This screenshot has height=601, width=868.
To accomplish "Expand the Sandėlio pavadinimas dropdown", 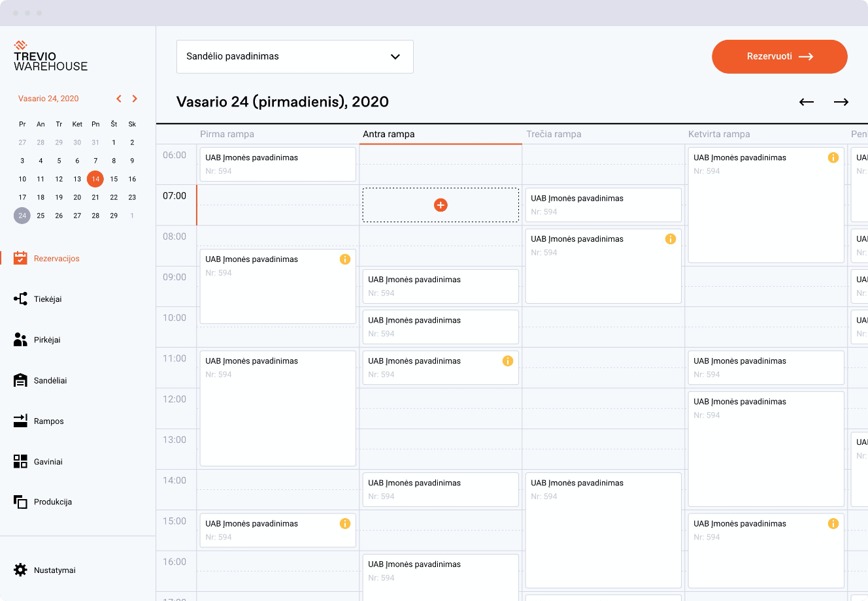I will coord(295,57).
